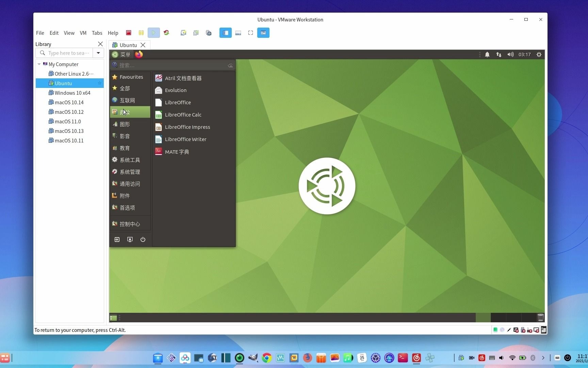Enter full screen mode from the VMware toolbar
The width and height of the screenshot is (588, 368).
[x=251, y=33]
